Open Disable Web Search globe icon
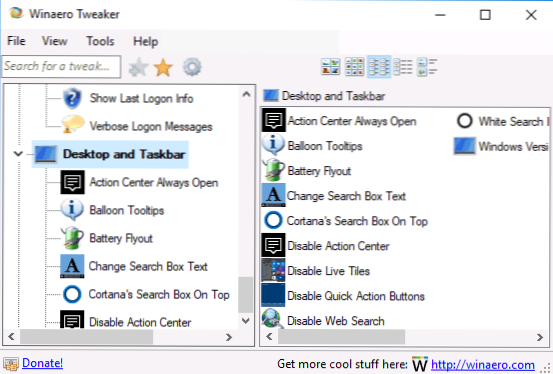The height and width of the screenshot is (374, 553). [x=273, y=319]
